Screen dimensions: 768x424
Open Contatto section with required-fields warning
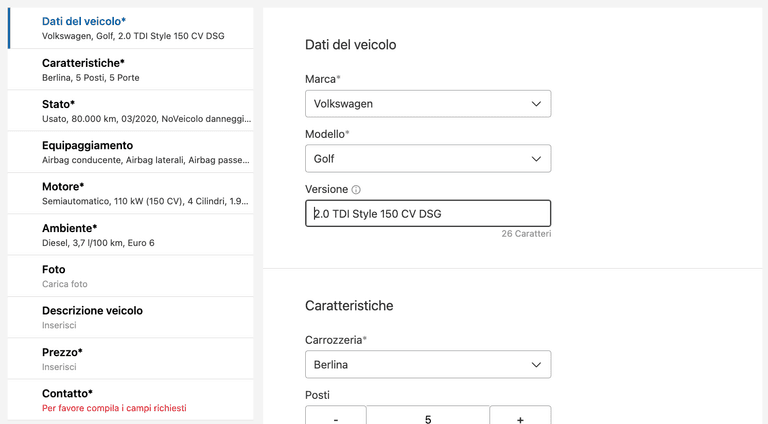pos(131,400)
